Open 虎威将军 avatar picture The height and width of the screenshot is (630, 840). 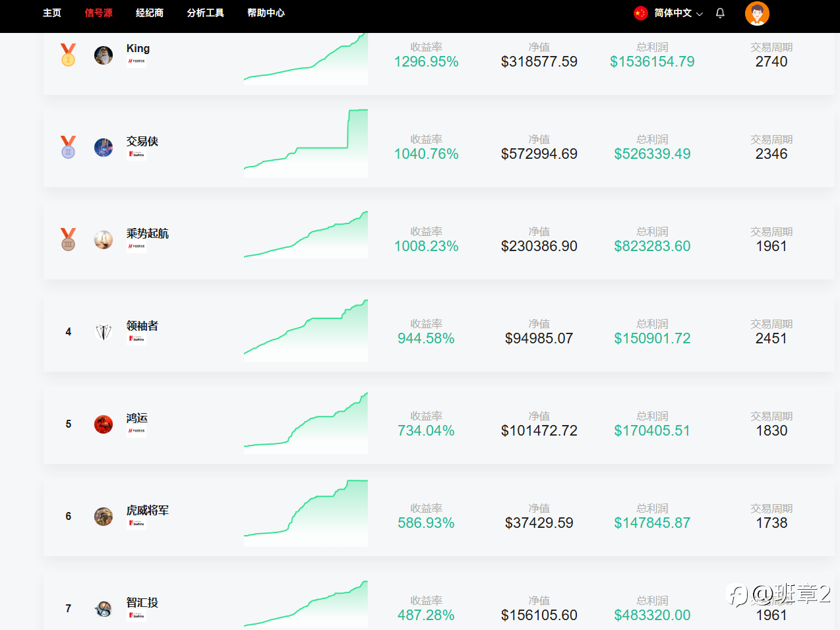point(104,517)
